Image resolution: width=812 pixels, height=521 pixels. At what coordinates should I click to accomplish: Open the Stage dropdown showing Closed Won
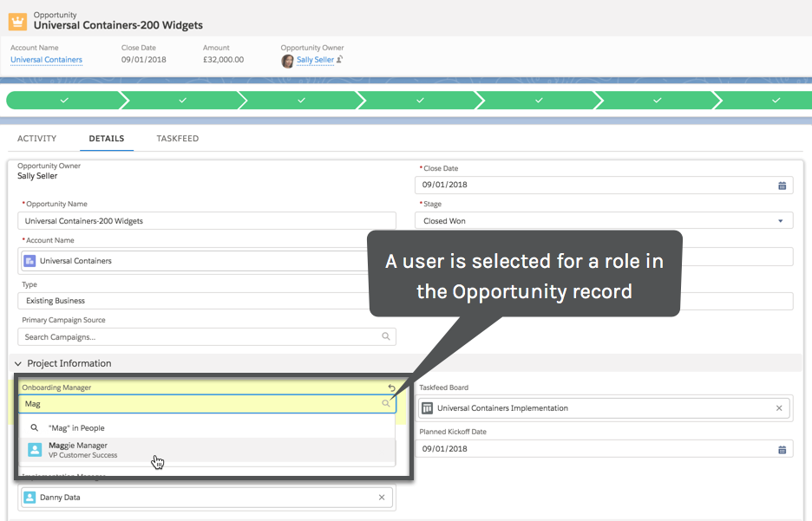(x=603, y=221)
